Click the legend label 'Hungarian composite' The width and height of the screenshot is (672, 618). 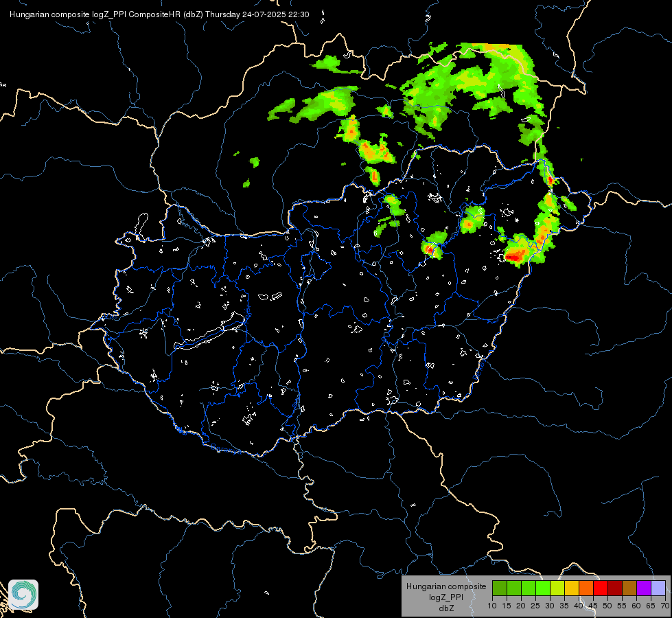pos(446,586)
